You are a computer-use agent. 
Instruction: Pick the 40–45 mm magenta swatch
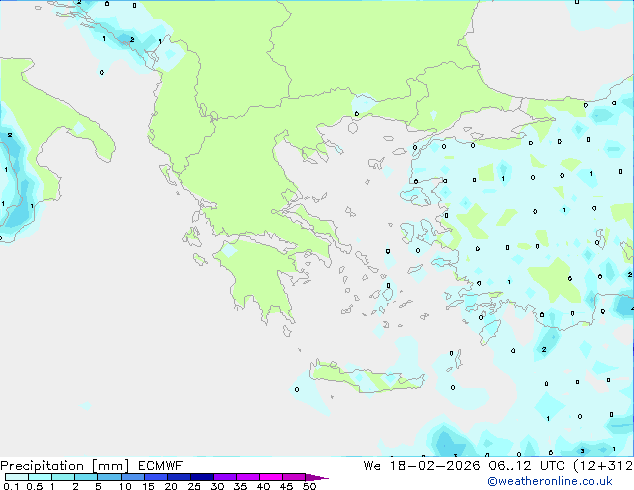(271, 477)
